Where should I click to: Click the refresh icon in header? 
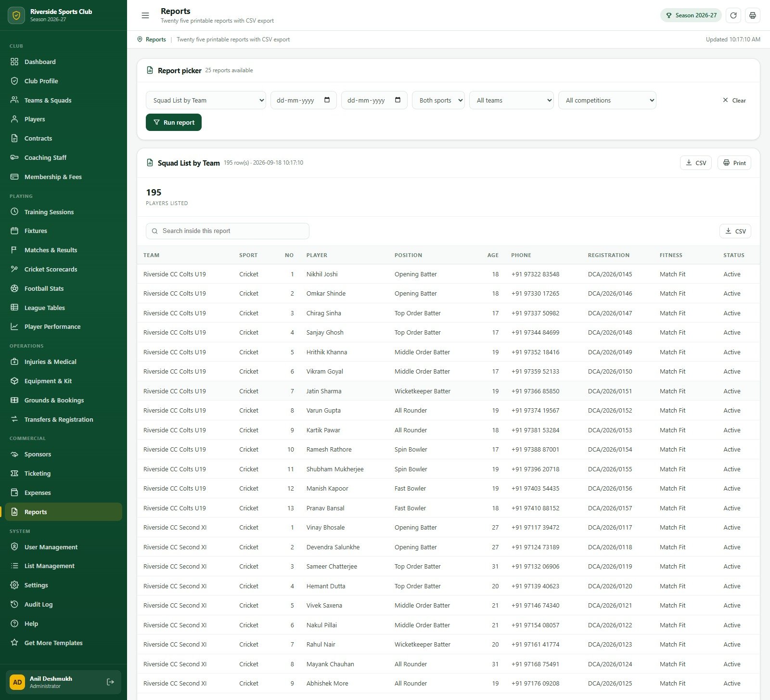click(733, 15)
